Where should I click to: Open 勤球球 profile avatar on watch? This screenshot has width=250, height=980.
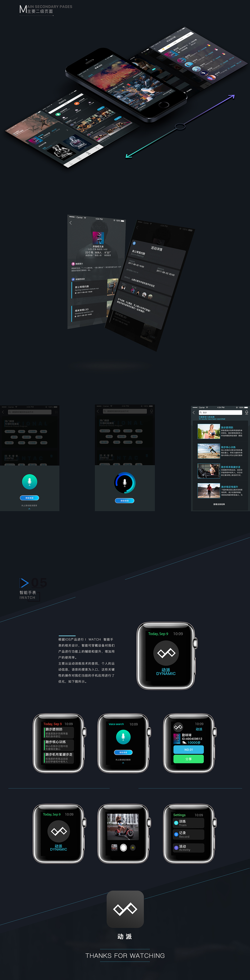point(177,739)
